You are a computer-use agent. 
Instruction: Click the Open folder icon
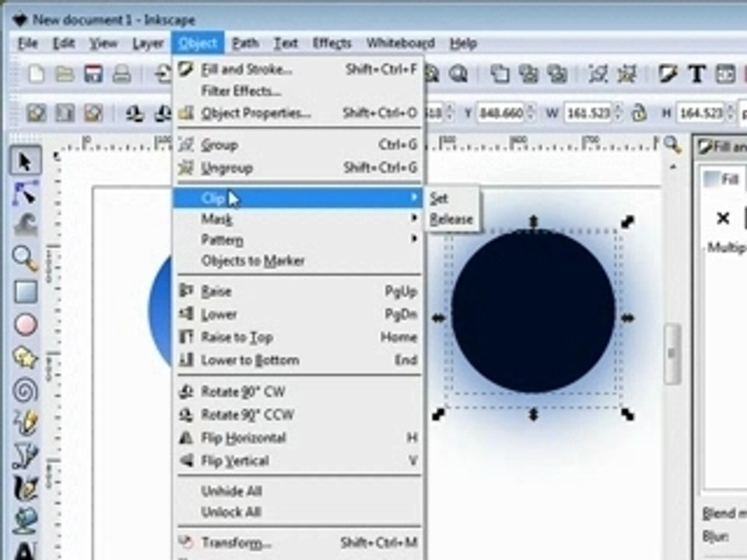pyautogui.click(x=65, y=75)
